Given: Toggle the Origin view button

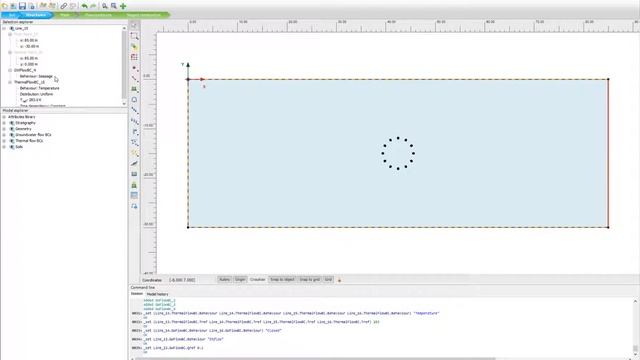Looking at the screenshot, I should click(x=240, y=280).
